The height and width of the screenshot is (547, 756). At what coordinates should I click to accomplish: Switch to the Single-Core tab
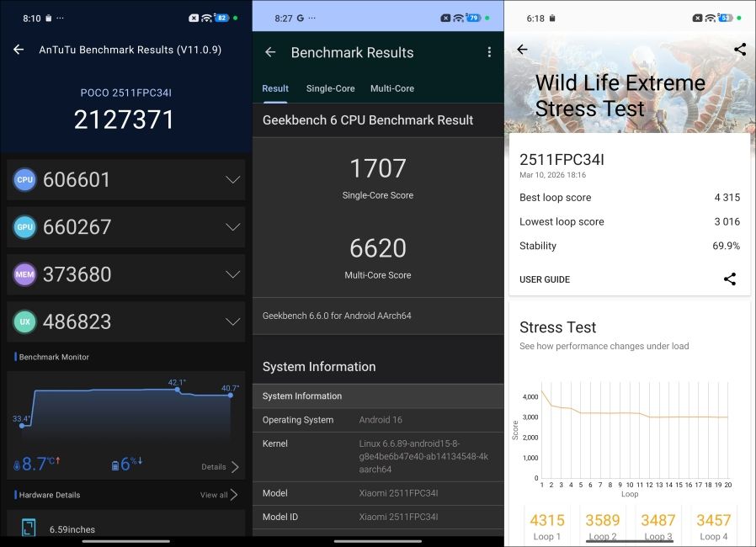pyautogui.click(x=330, y=88)
